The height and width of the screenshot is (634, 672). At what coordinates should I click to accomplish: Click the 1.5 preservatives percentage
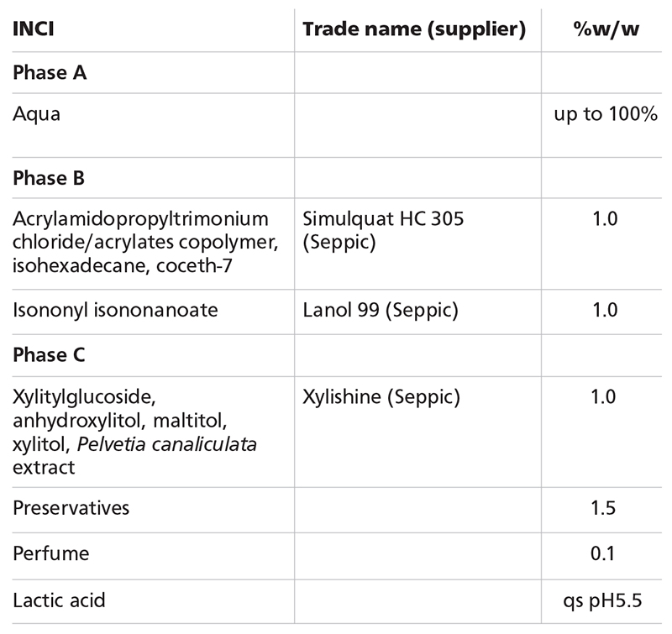coord(605,509)
